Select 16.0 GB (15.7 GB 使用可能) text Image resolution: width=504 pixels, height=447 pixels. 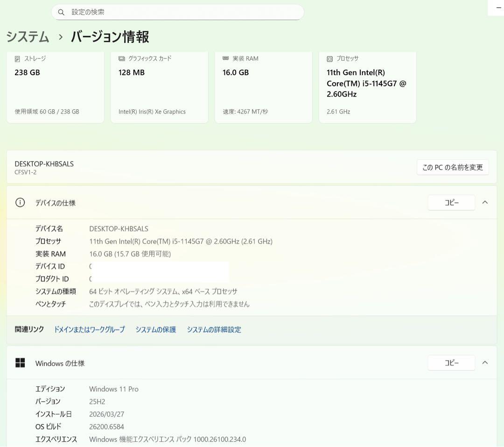130,254
